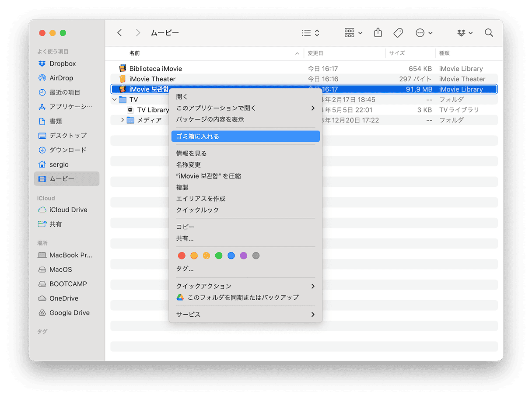Switch the list view style selector
The height and width of the screenshot is (399, 532).
[x=311, y=33]
